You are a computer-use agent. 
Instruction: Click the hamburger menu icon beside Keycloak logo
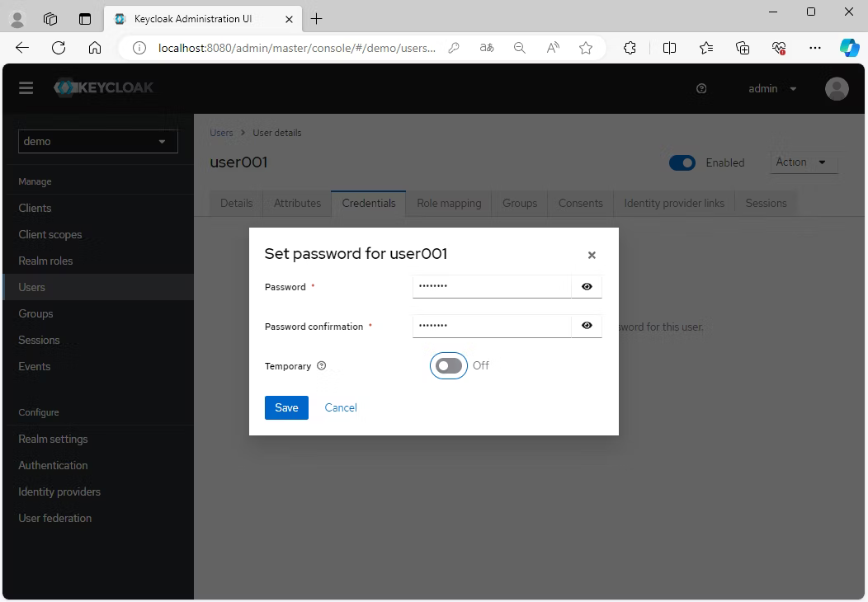(x=26, y=88)
